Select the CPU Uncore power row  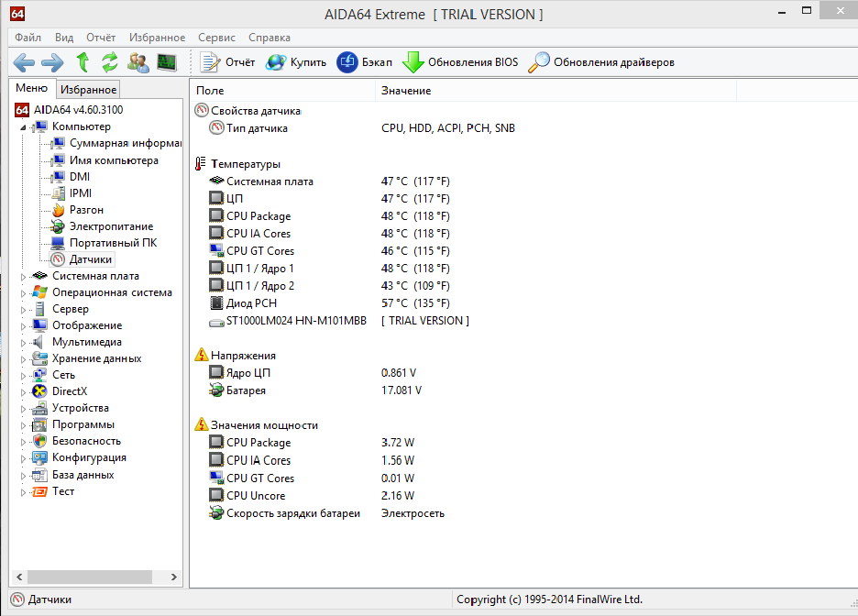tap(312, 496)
